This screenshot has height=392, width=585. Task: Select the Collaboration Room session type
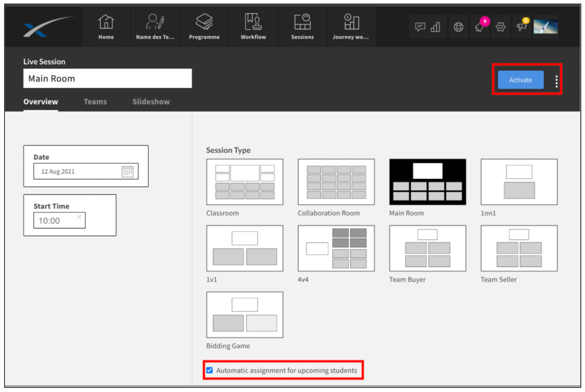point(336,182)
